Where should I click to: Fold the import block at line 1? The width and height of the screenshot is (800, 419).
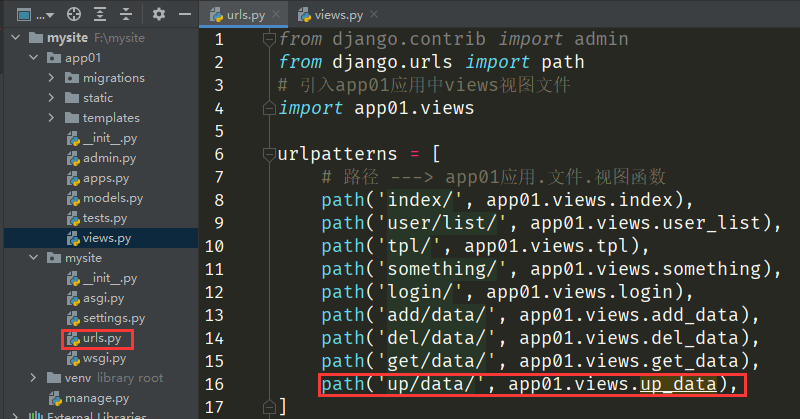tap(268, 39)
